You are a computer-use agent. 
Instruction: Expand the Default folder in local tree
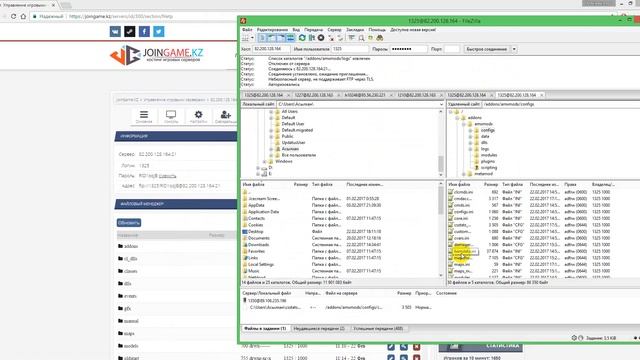(x=271, y=118)
